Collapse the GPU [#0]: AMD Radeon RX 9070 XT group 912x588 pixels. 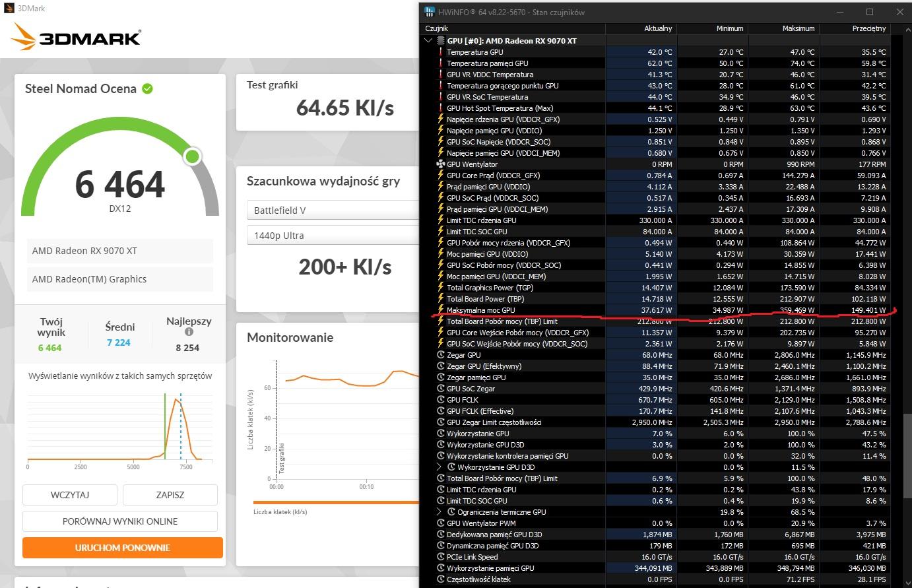(x=428, y=41)
